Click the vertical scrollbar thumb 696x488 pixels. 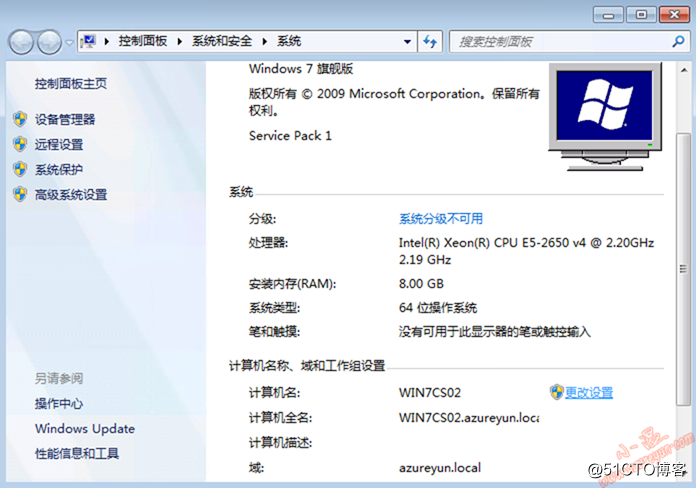(x=684, y=269)
